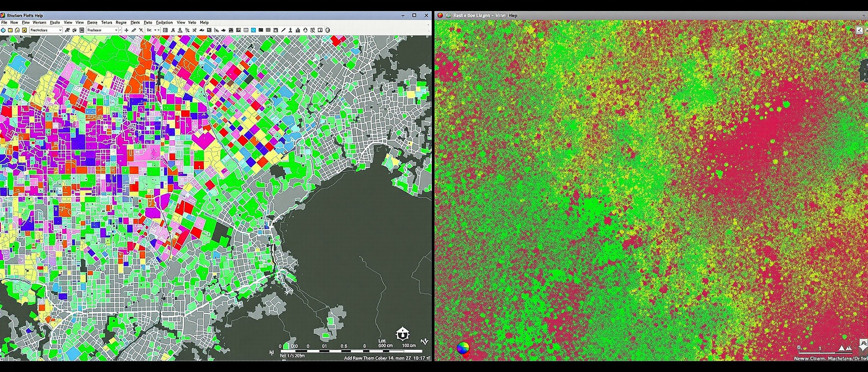Click the info house icon on the map
868x372 pixels.
(403, 334)
